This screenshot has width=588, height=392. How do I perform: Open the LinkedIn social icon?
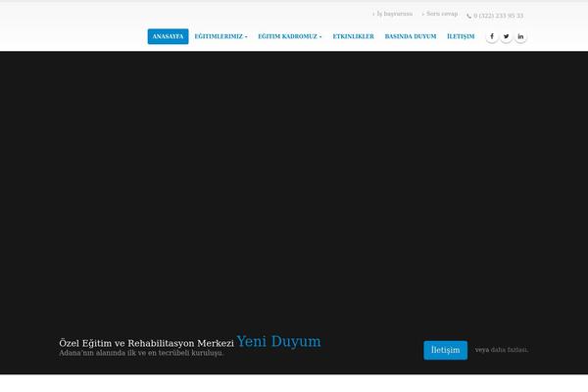pyautogui.click(x=520, y=36)
